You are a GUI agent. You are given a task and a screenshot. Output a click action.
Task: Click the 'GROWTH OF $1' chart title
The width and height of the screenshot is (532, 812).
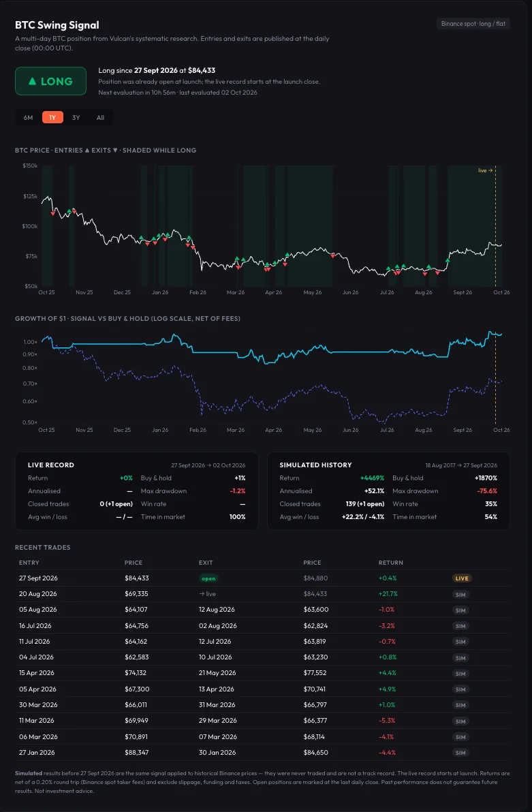[x=127, y=319]
